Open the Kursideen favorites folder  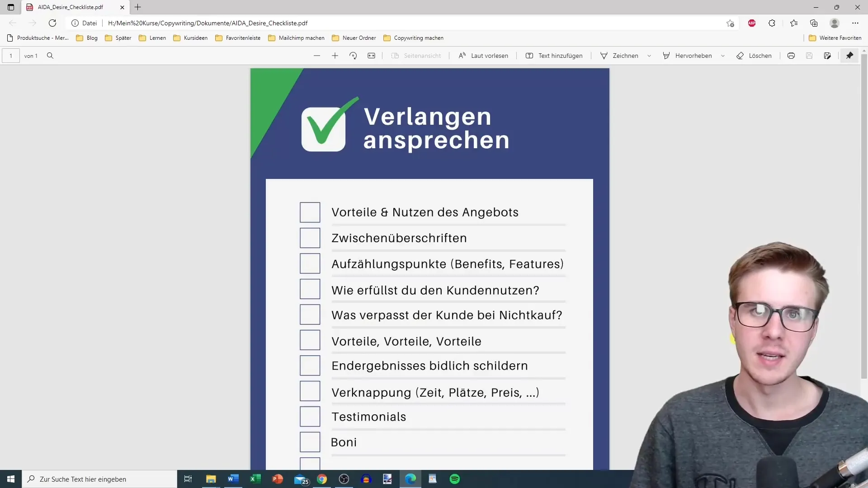(x=190, y=38)
